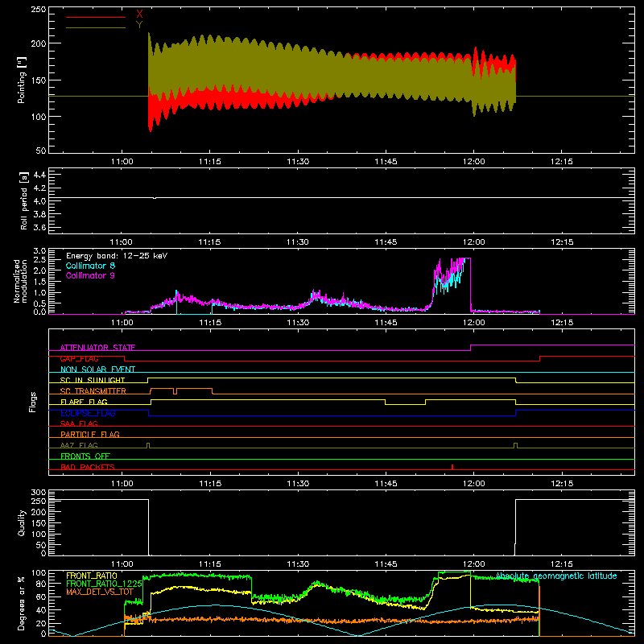Viewport: 644px width, 644px height.
Task: Click the FLARE_FLAG label
Action: pos(84,402)
